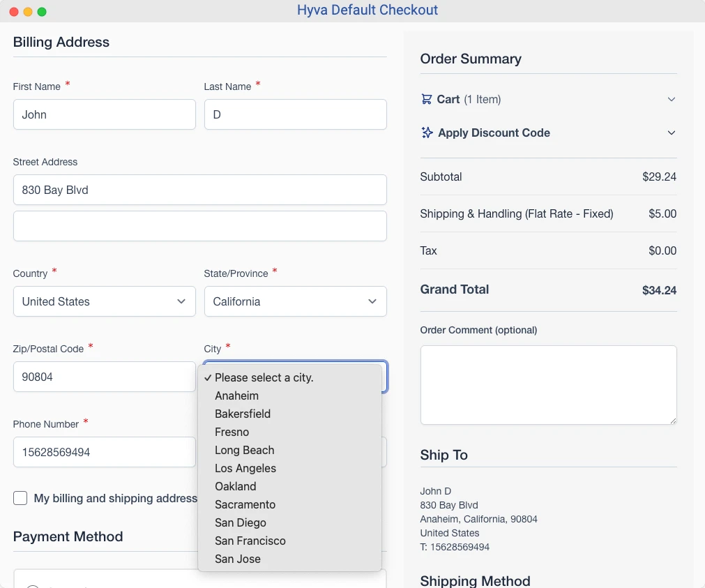The width and height of the screenshot is (705, 588).
Task: Select the payment method radio button
Action: pyautogui.click(x=32, y=586)
